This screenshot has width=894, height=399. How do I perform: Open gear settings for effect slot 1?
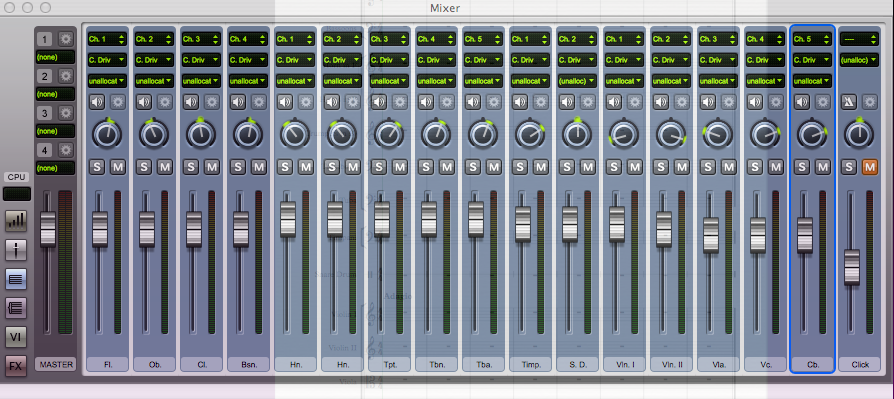pyautogui.click(x=66, y=39)
